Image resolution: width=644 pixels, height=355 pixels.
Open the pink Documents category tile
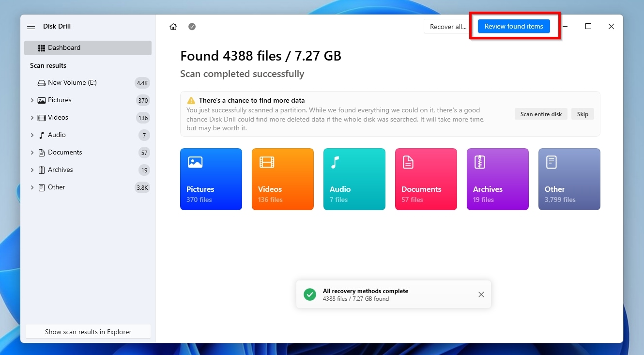[426, 179]
